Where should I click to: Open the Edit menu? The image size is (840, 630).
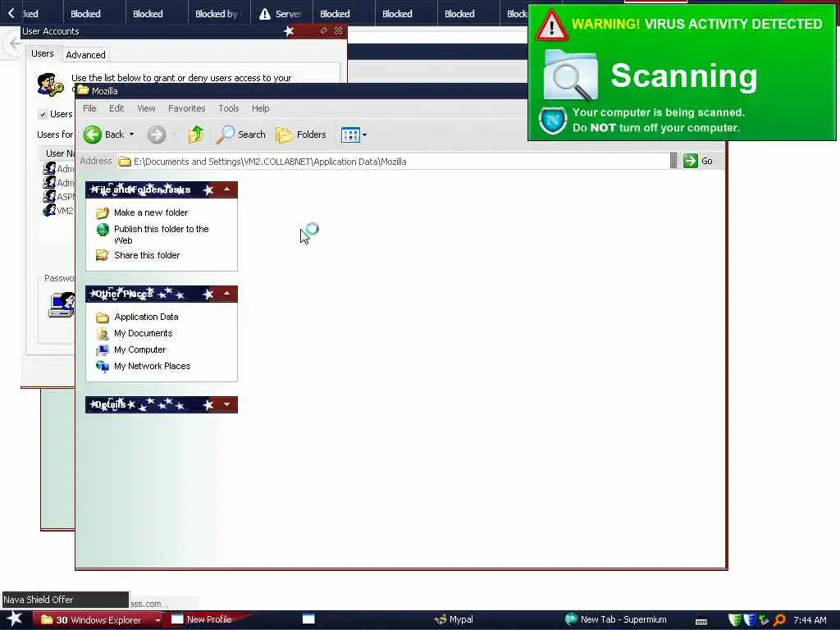[x=116, y=108]
